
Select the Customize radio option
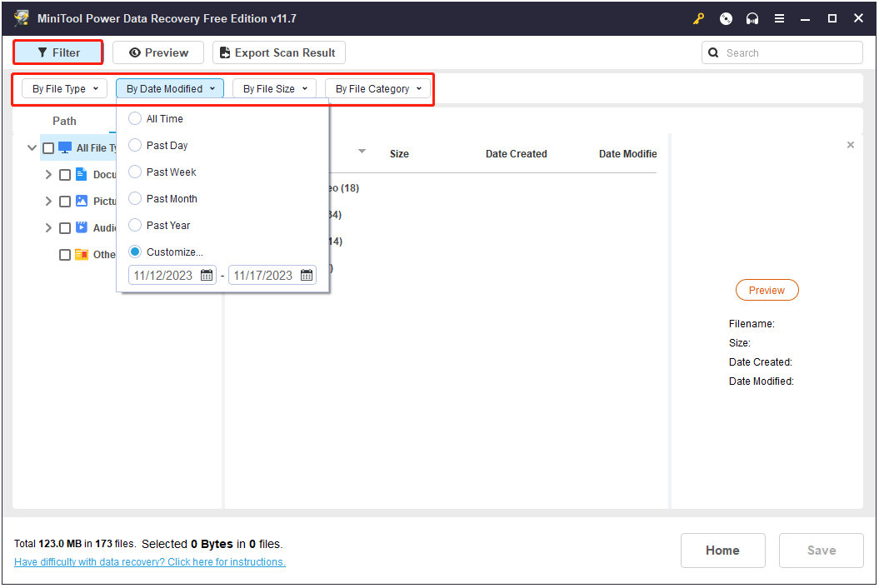point(134,252)
